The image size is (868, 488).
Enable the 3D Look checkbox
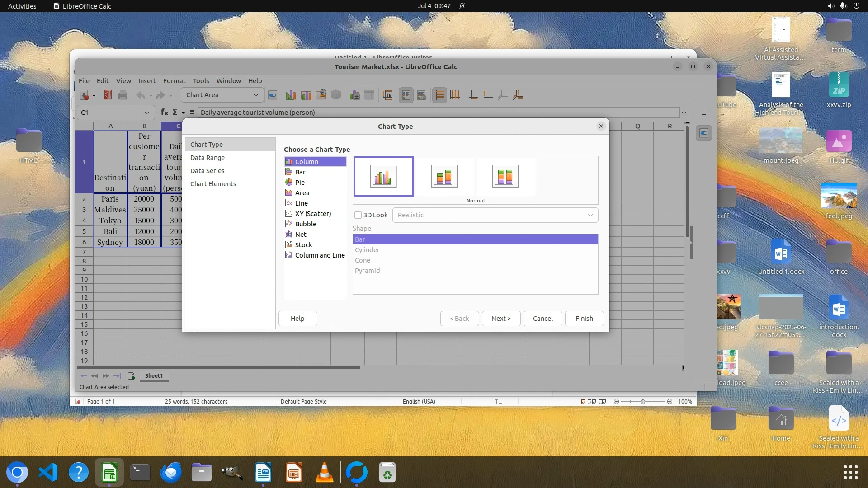(x=358, y=215)
